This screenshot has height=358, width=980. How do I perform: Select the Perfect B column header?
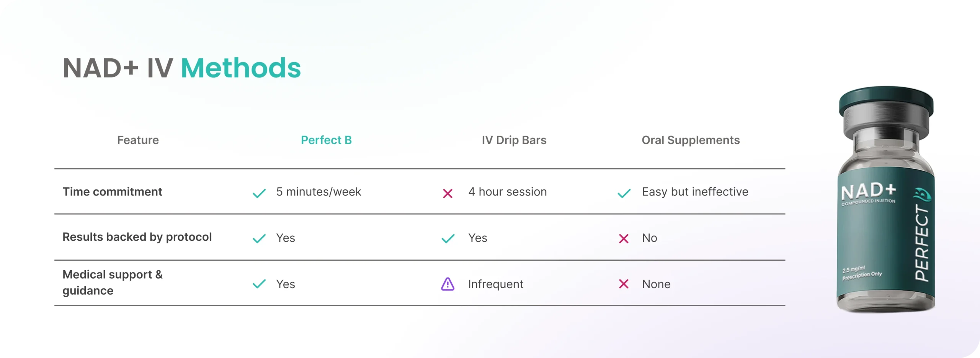click(326, 140)
